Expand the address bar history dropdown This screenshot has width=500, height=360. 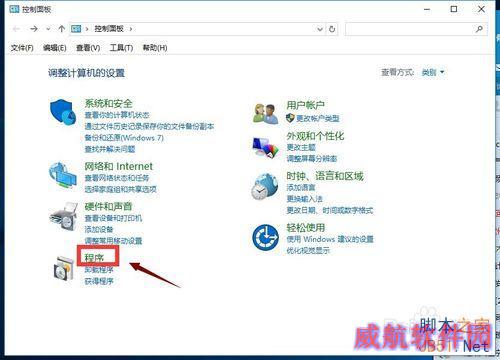point(320,29)
